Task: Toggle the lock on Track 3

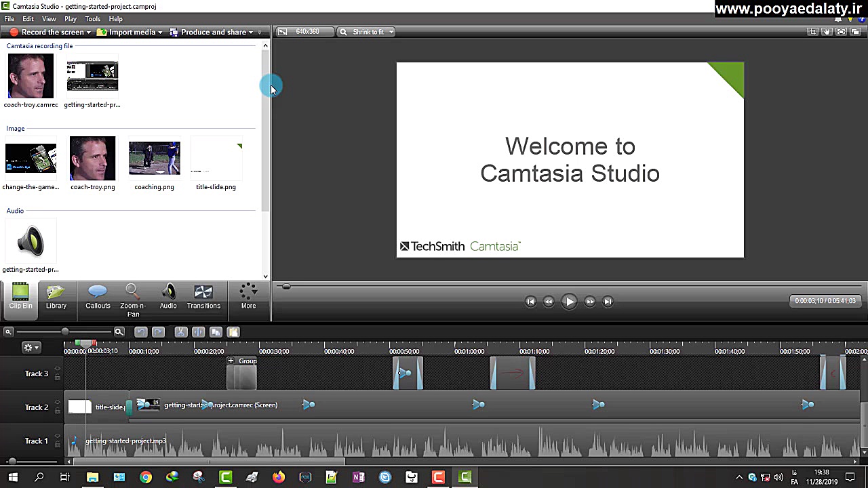Action: click(x=58, y=378)
